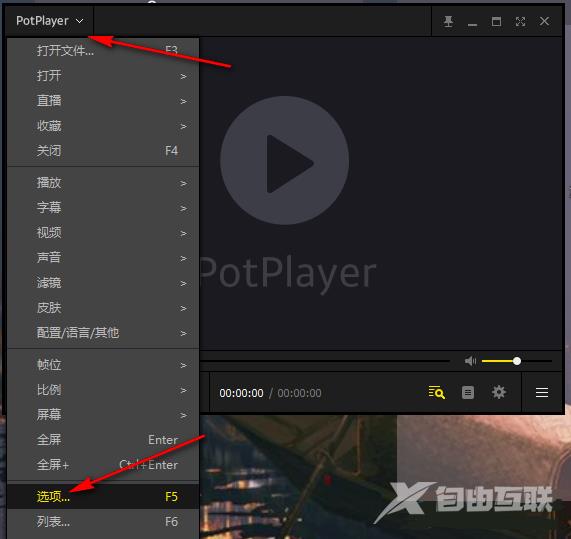The height and width of the screenshot is (539, 571).
Task: Open the 帧位 submenu
Action: pyautogui.click(x=103, y=365)
